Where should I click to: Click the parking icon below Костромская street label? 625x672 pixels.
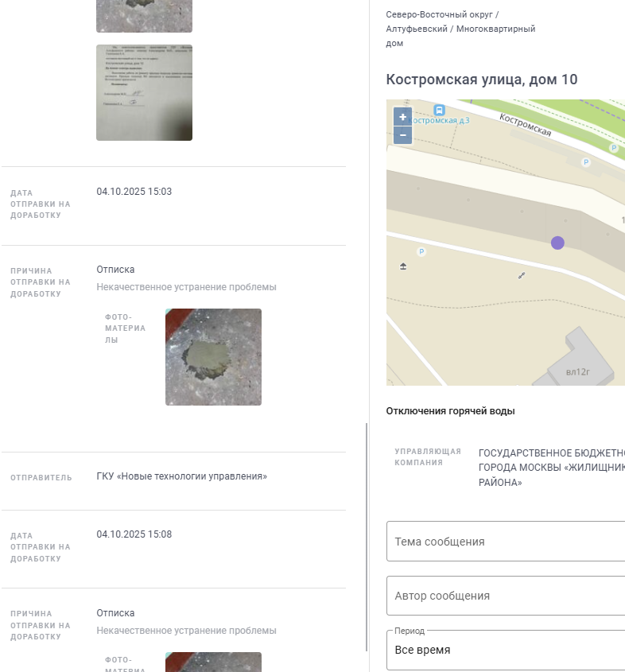pos(586,162)
